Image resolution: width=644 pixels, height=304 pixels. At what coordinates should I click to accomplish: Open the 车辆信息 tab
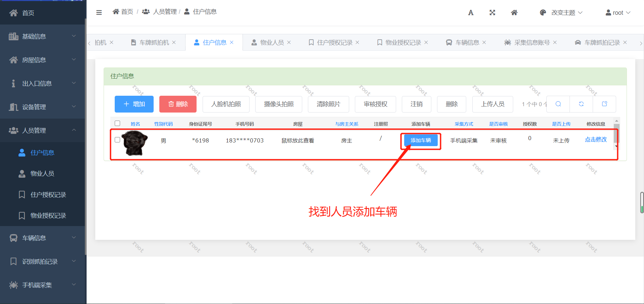[466, 42]
